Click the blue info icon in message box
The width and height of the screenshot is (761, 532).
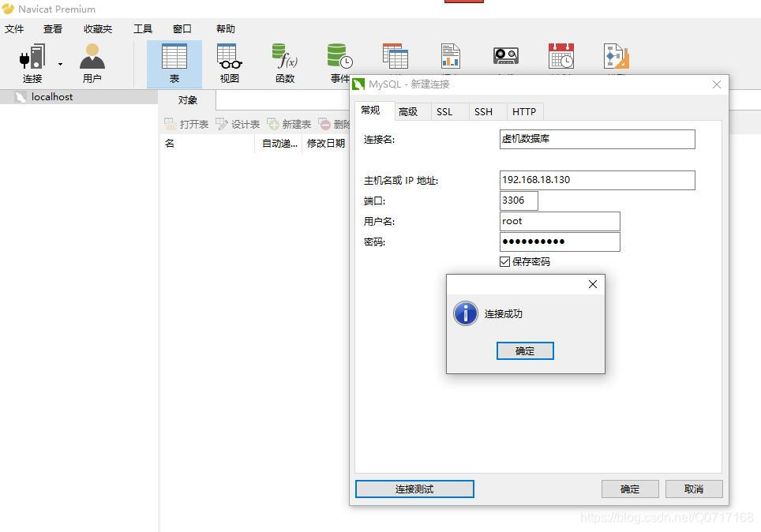coord(466,313)
